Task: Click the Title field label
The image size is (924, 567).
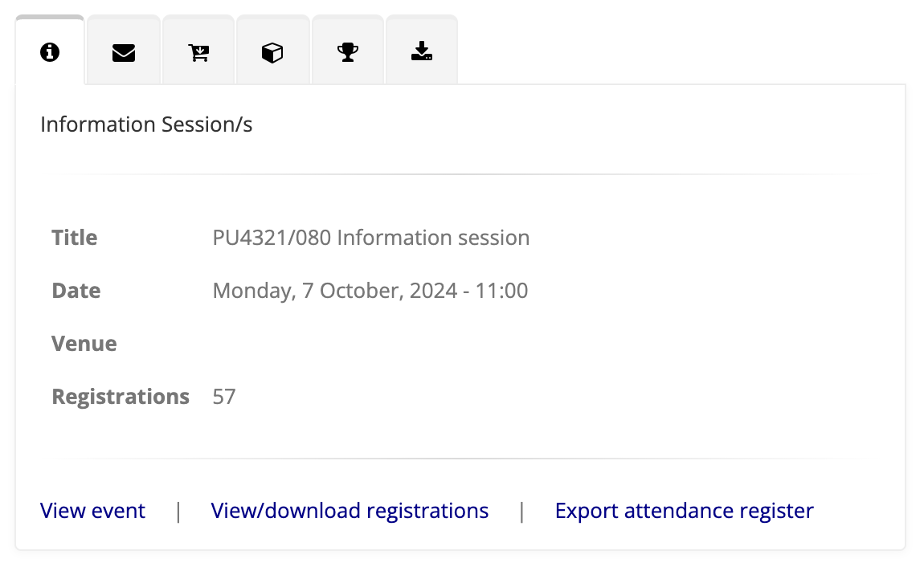Action: click(75, 238)
